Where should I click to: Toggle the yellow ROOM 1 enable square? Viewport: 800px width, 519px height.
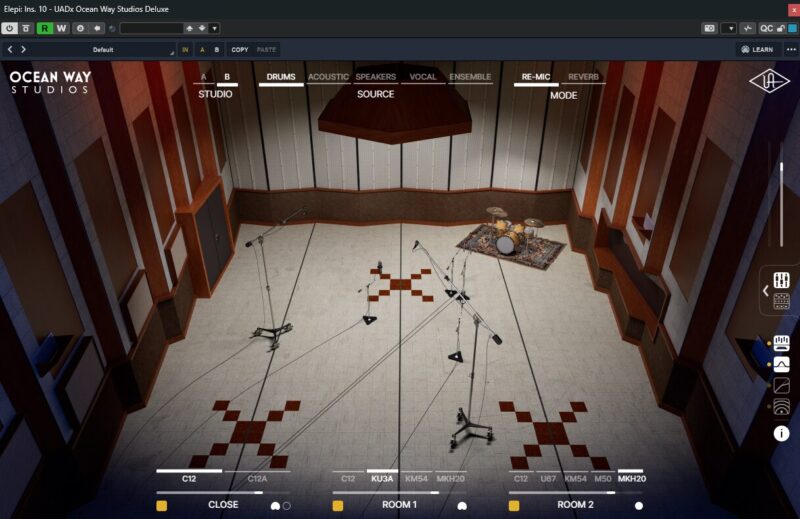[x=338, y=506]
